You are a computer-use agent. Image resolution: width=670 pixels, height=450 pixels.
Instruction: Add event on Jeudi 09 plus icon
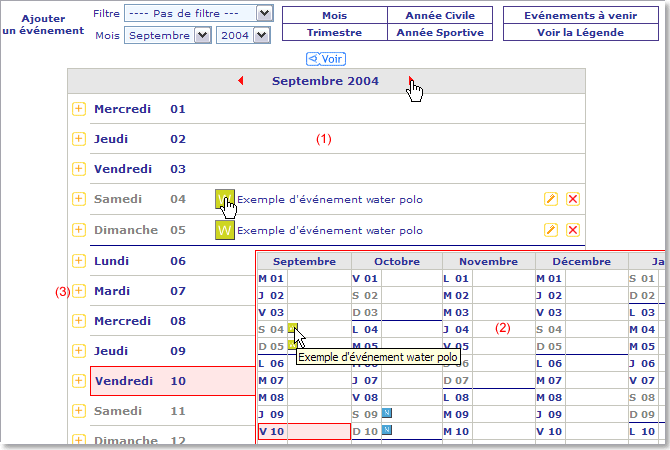point(79,351)
